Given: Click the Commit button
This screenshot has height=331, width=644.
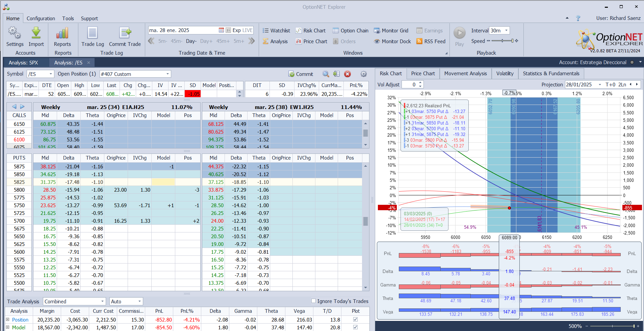Looking at the screenshot, I should coord(301,74).
